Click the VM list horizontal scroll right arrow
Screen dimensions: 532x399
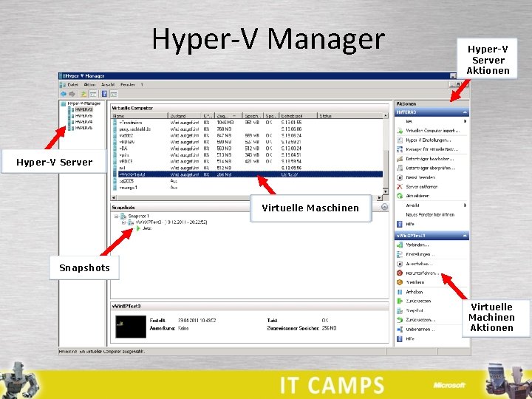pos(379,197)
